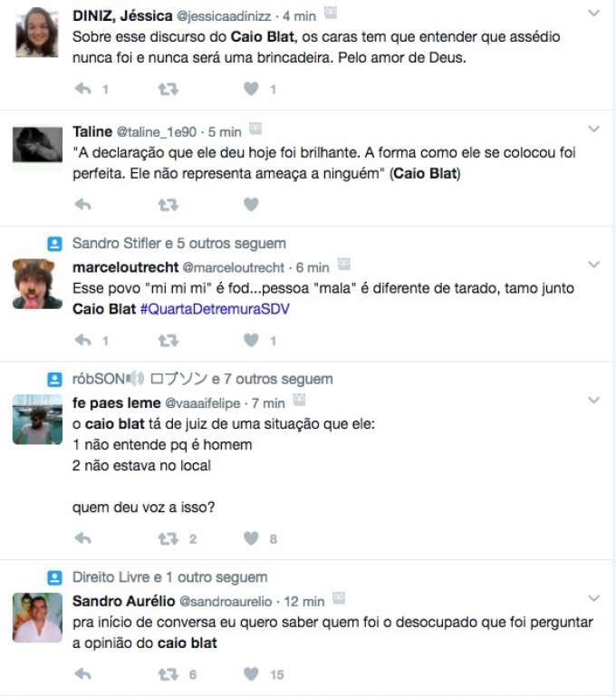Open the #QuartaDetremuraSDV hashtag

(215, 309)
